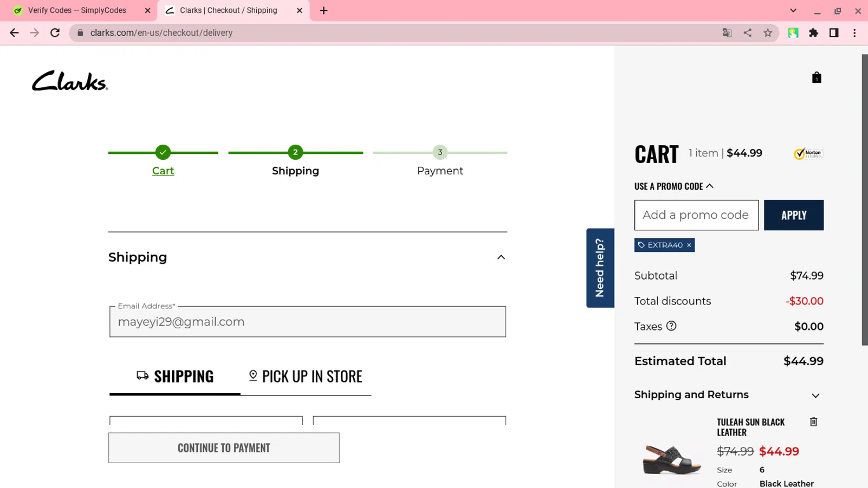
Task: Open a new browser tab
Action: [x=323, y=10]
